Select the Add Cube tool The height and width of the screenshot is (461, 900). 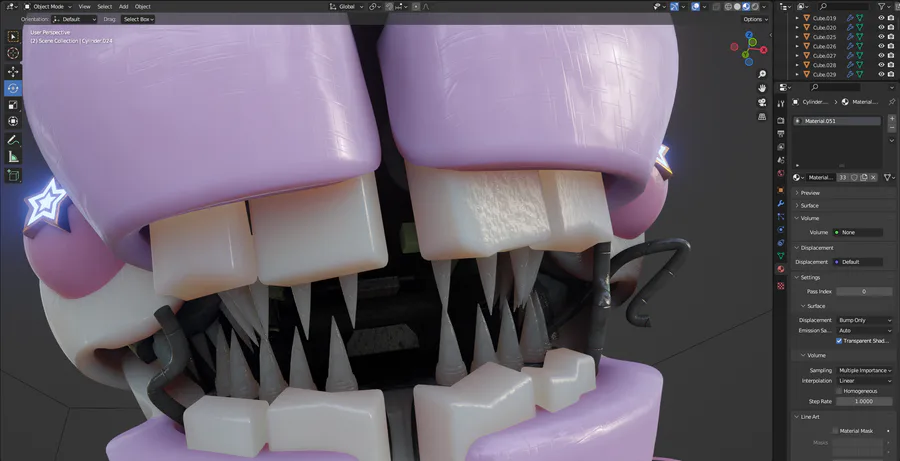[x=13, y=175]
